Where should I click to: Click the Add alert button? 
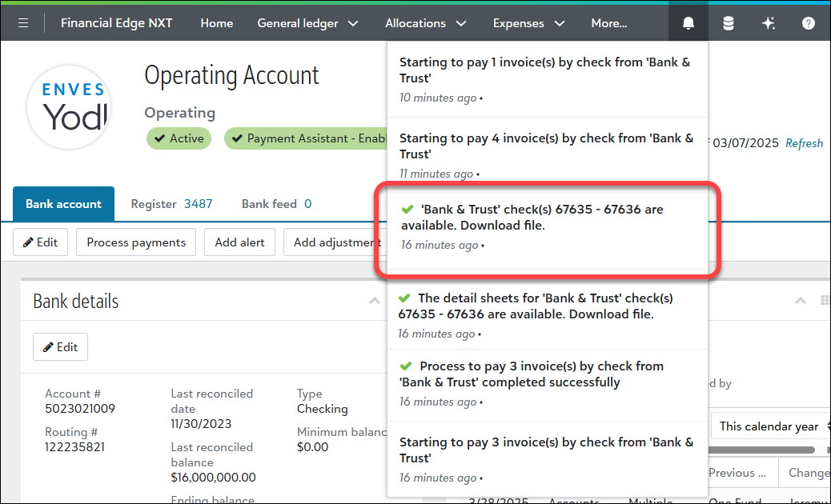(239, 242)
